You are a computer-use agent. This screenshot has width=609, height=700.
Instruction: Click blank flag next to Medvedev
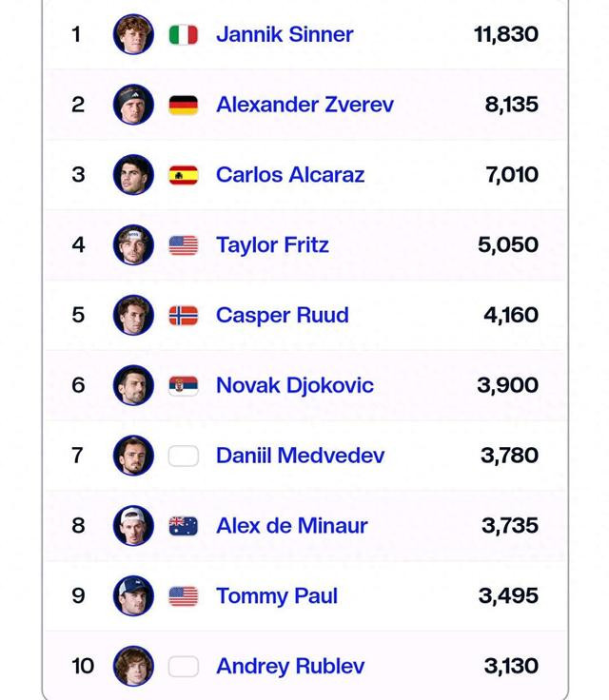point(184,456)
